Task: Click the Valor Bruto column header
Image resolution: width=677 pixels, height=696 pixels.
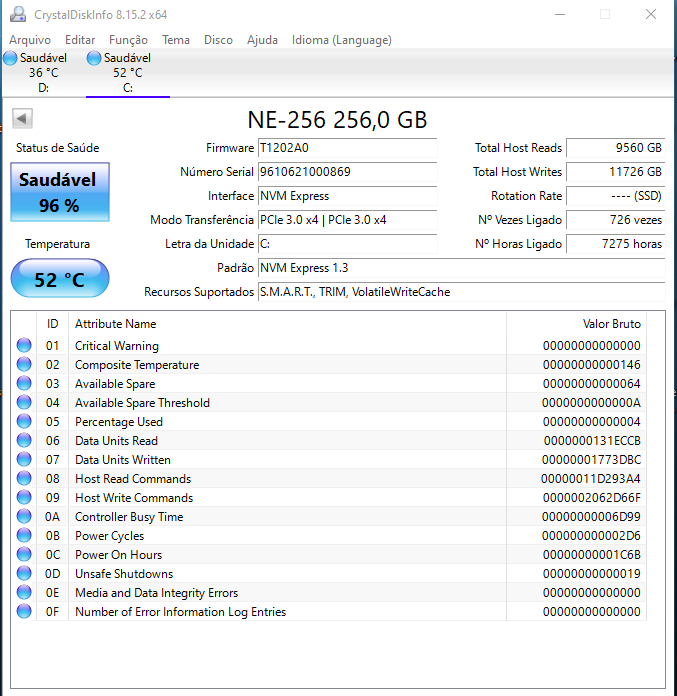Action: coord(576,324)
